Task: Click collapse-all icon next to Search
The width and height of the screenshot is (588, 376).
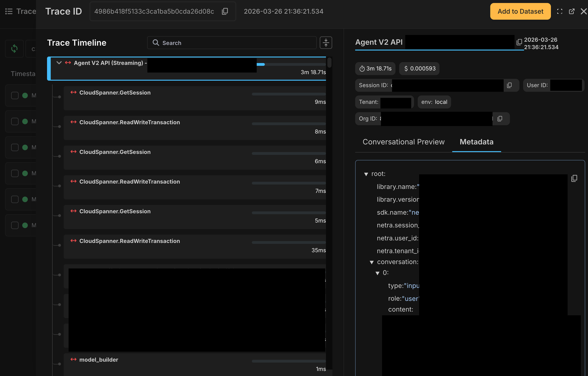Action: click(326, 43)
